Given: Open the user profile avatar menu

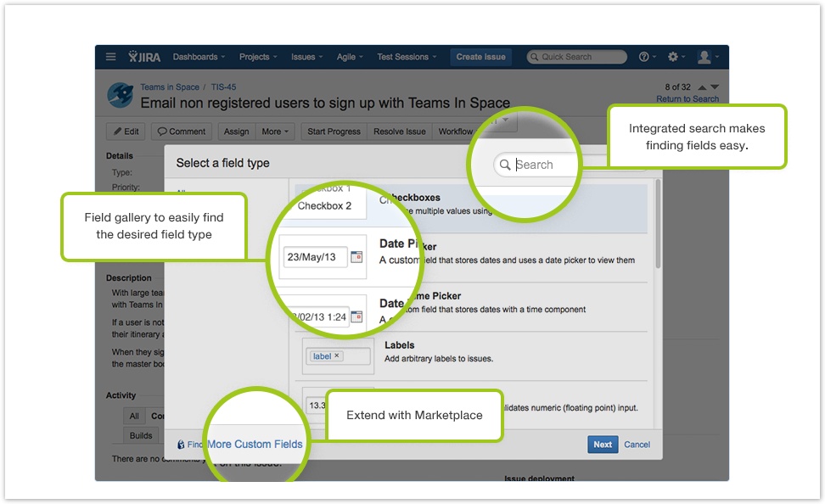Looking at the screenshot, I should pyautogui.click(x=708, y=56).
